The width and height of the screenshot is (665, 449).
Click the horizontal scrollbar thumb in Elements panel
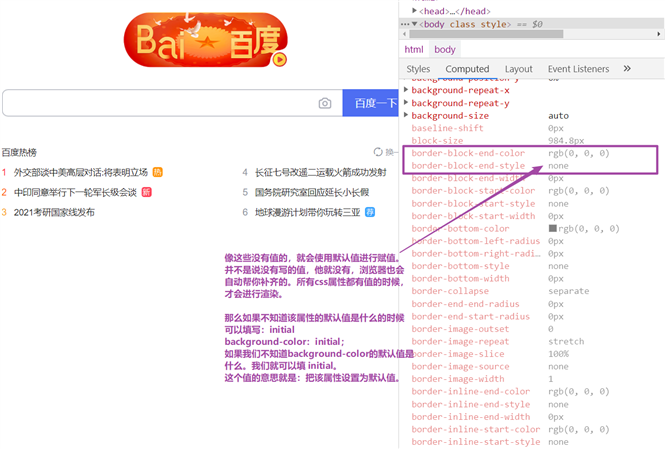pos(486,34)
